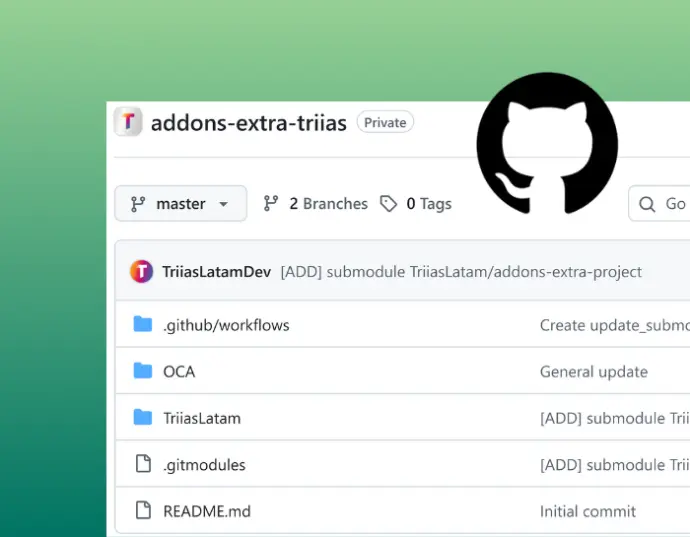
Task: View the 2 Branches link
Action: coord(328,204)
